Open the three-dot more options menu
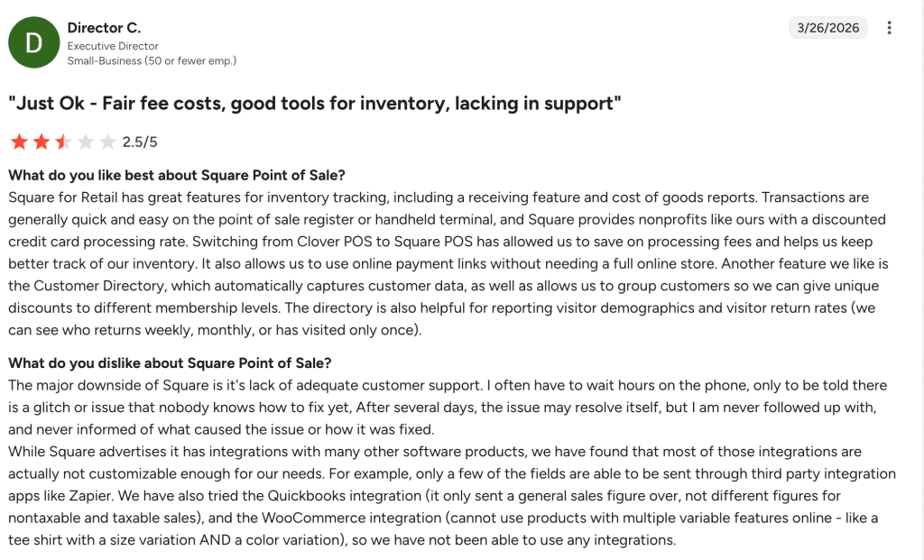The image size is (924, 560). click(889, 28)
